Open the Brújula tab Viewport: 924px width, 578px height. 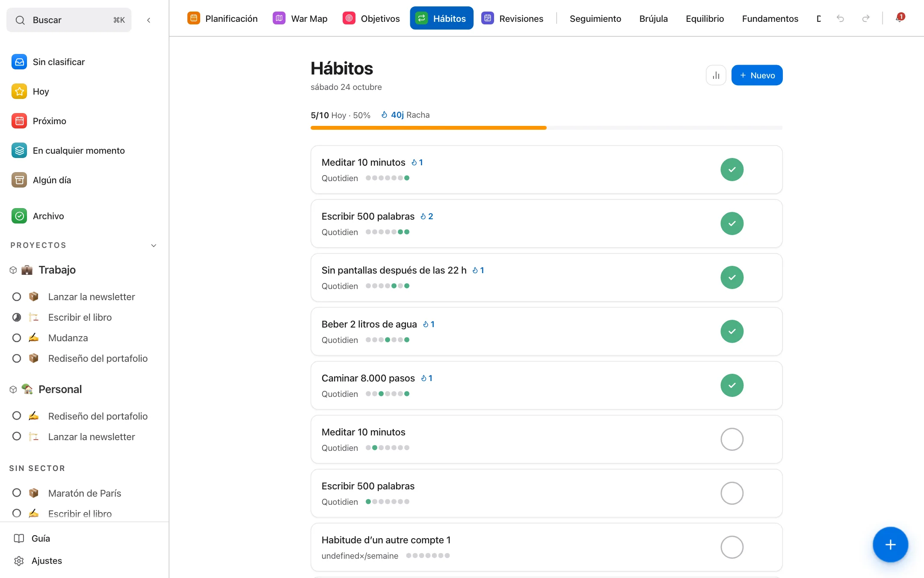[654, 19]
